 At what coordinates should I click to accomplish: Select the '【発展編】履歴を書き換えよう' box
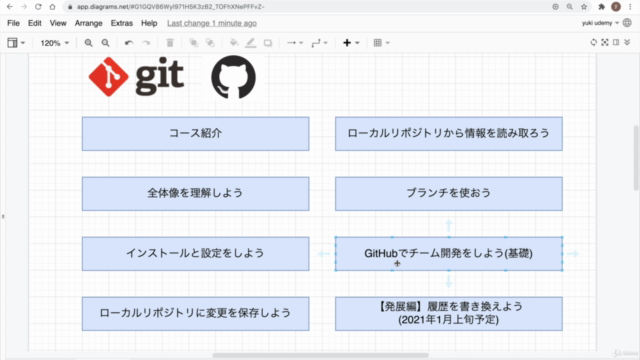tap(449, 314)
